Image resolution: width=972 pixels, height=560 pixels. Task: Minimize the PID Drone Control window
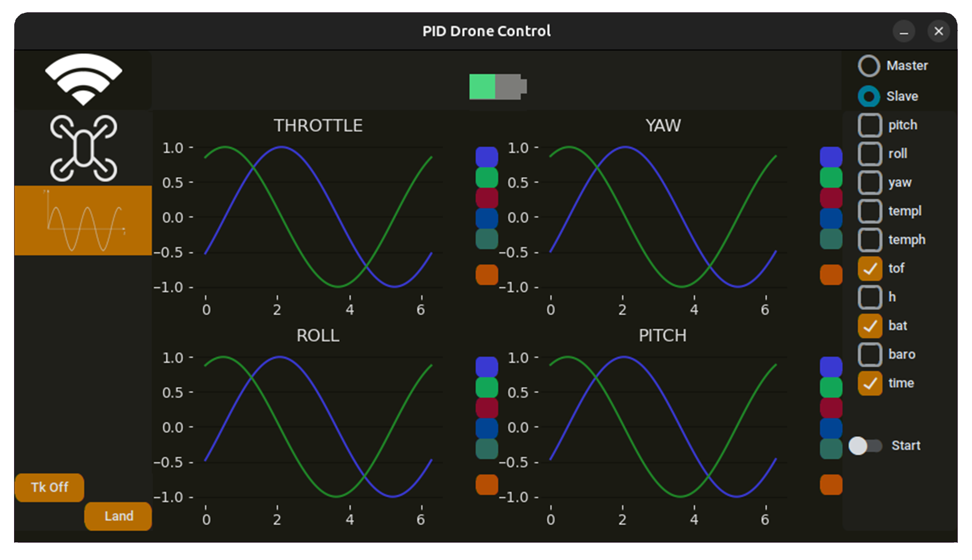903,31
